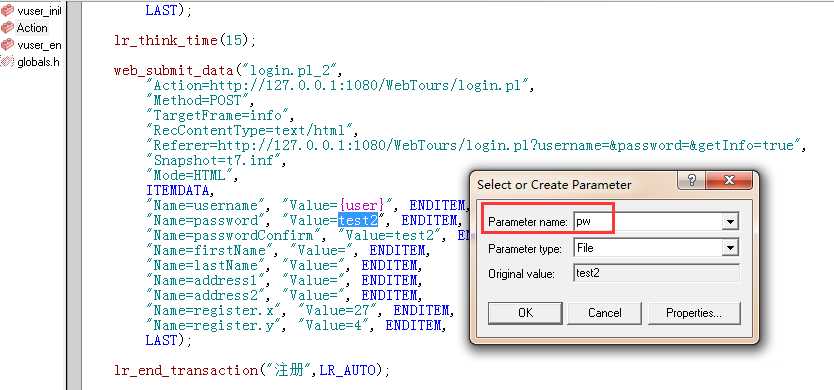Click the lr_think_time(15) line

point(185,40)
